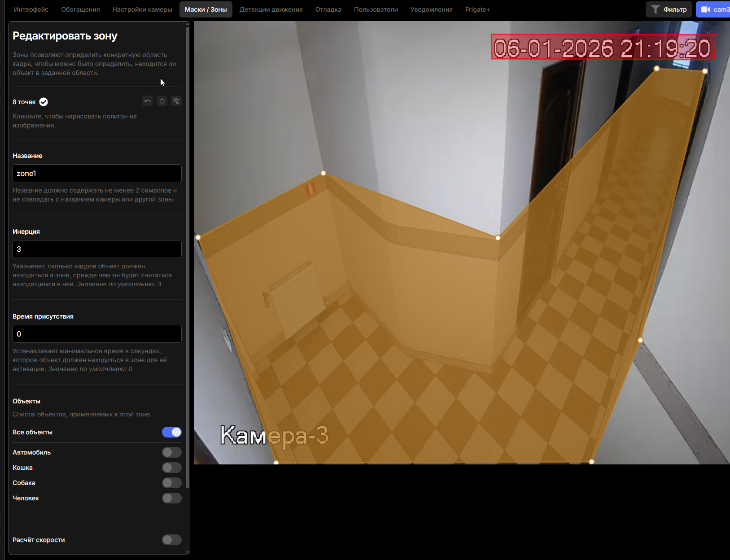Select the topmost-right polygon vertex under the timestamp's end

coord(705,71)
